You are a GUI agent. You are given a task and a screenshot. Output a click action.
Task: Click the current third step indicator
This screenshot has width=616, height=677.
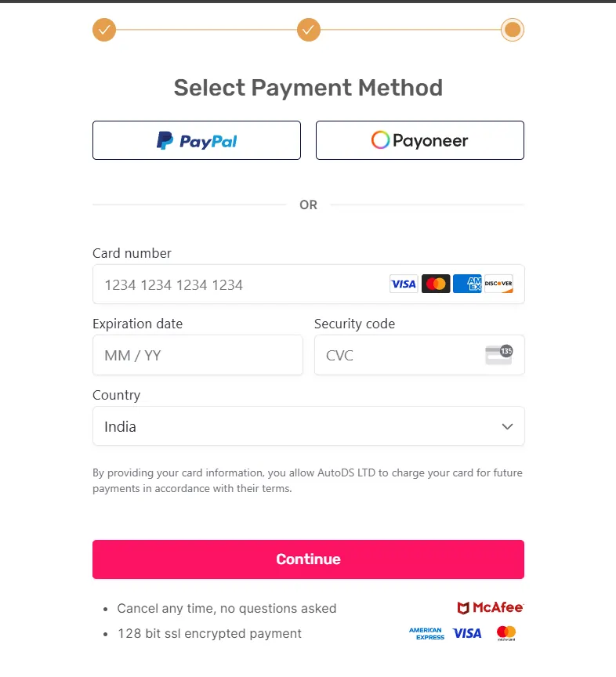513,30
